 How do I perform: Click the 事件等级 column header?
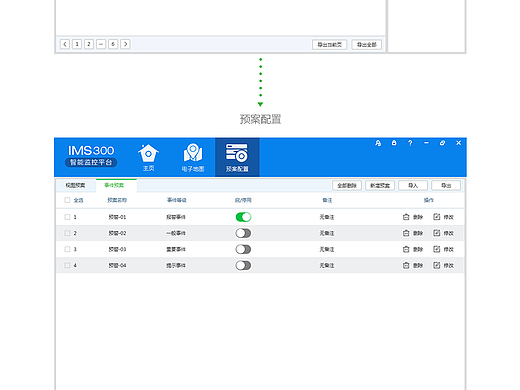tap(177, 200)
